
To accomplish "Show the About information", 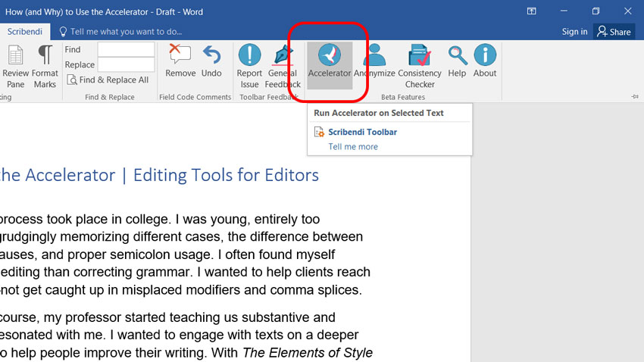I will tap(485, 61).
